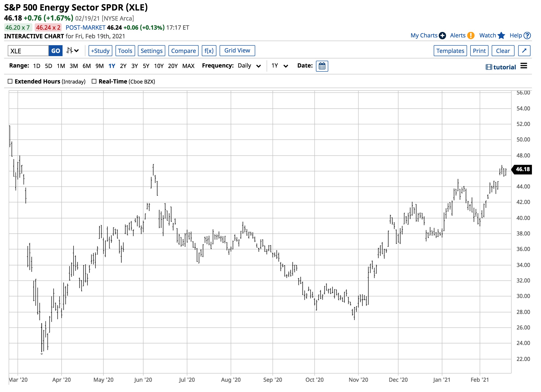Viewport: 541px width, 392px height.
Task: Select the 6M range
Action: (x=87, y=66)
